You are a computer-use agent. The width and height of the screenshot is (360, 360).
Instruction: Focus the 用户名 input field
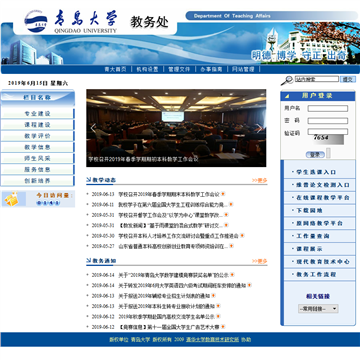(328, 108)
